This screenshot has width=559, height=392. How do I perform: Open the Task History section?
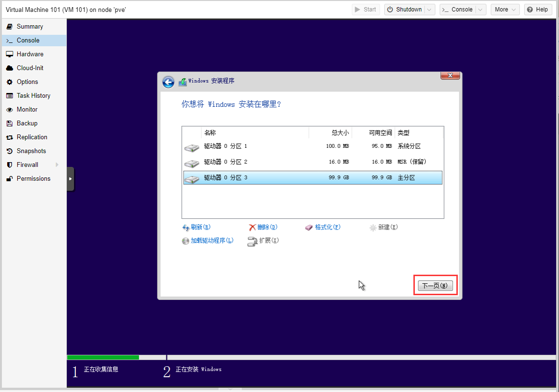(x=33, y=96)
